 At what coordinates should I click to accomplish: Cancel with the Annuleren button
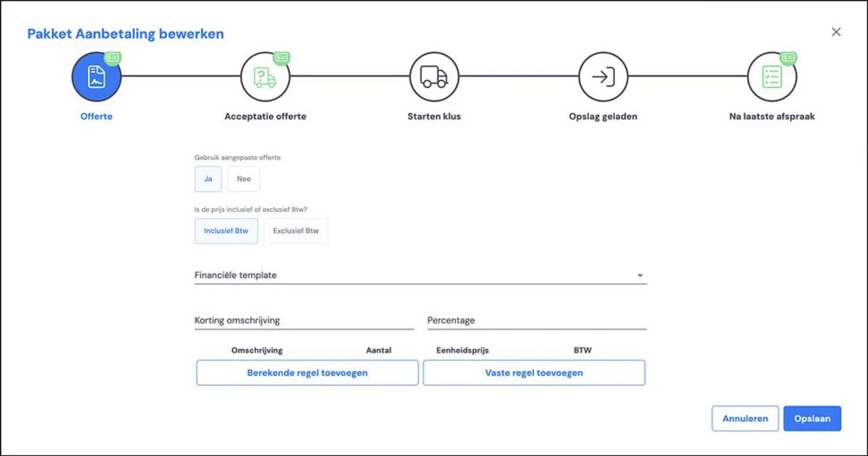(x=745, y=418)
